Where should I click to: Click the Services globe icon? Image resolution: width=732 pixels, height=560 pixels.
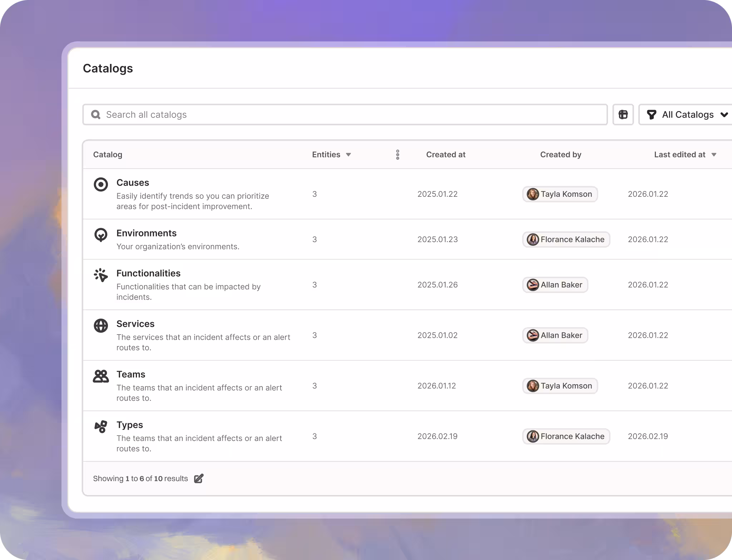click(x=101, y=326)
